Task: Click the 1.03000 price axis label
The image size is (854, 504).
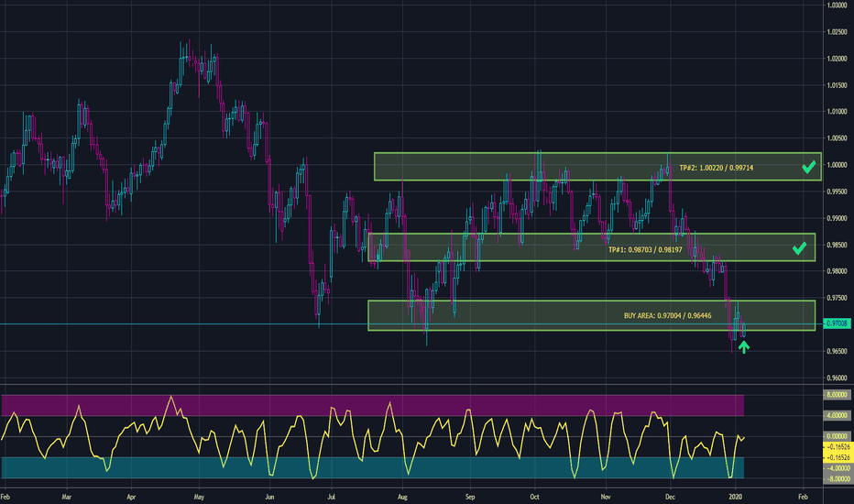Action: [838, 5]
